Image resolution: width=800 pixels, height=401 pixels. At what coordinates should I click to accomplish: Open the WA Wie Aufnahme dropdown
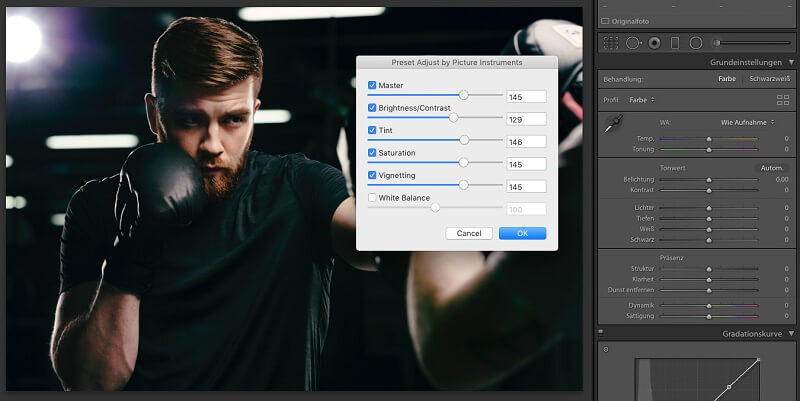(747, 122)
